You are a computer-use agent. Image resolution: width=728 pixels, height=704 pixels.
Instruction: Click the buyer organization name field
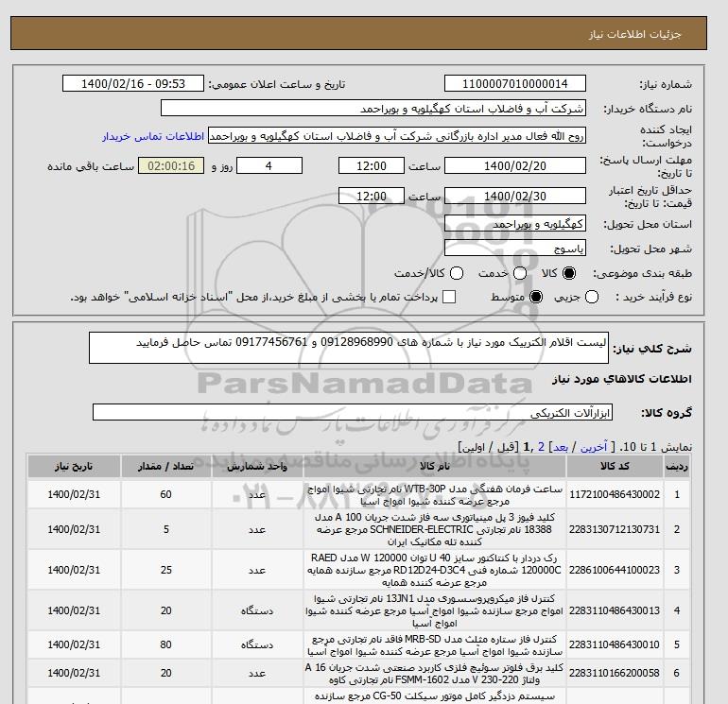[373, 108]
